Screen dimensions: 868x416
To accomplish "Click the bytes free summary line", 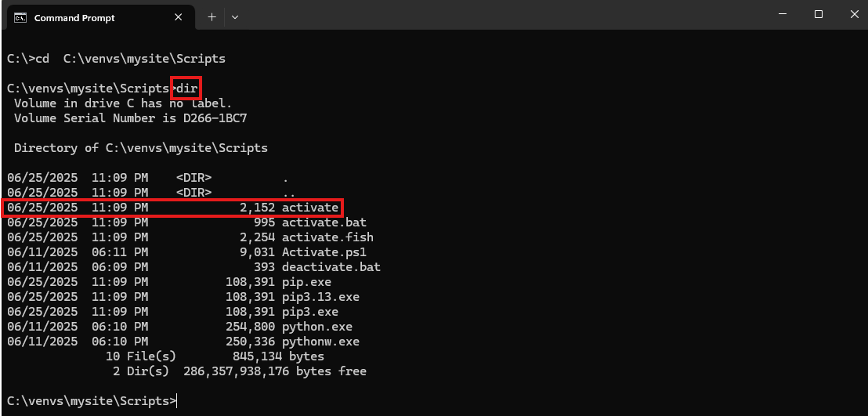I will pyautogui.click(x=239, y=371).
